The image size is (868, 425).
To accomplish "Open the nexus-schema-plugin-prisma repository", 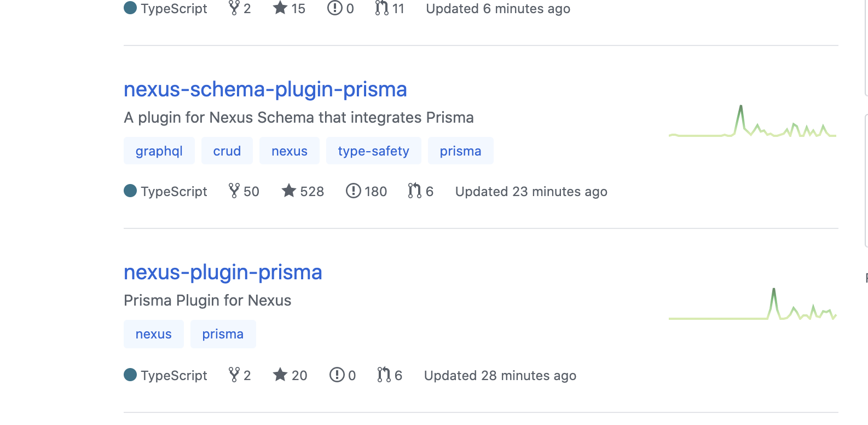I will tap(265, 89).
